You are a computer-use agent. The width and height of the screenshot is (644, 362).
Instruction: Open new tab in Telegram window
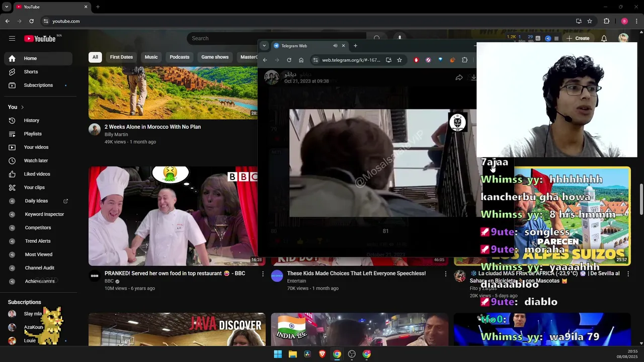(355, 46)
